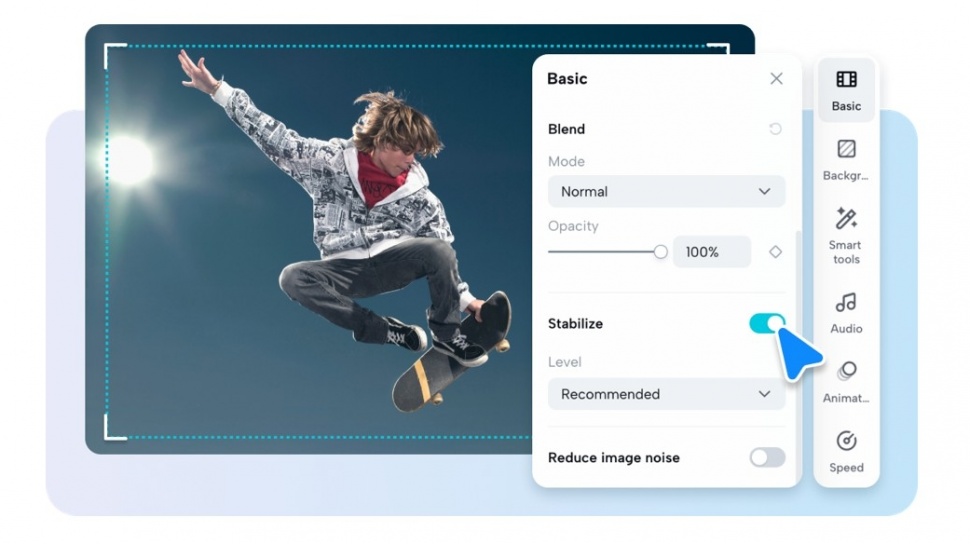
Task: Close the Basic panel with X
Action: tap(776, 79)
